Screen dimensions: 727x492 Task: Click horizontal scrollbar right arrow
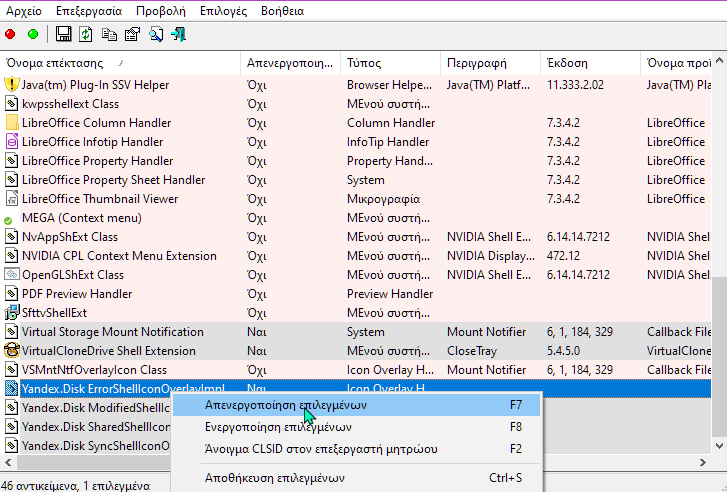coord(703,462)
